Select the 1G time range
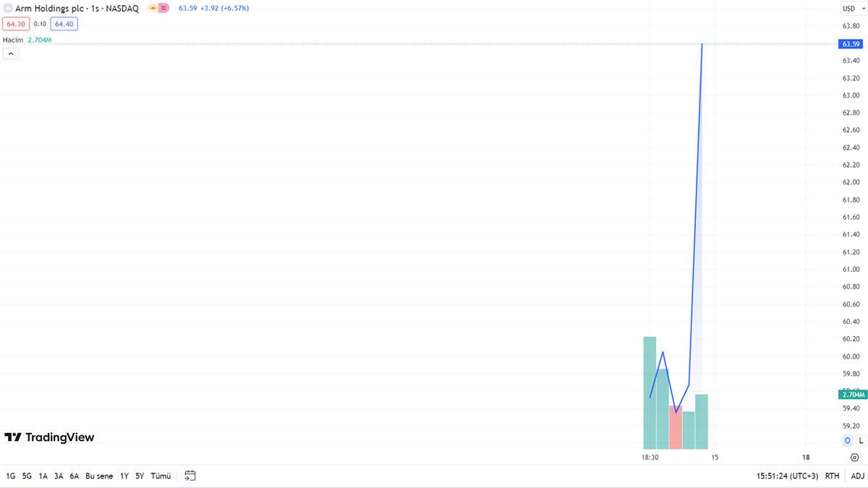This screenshot has width=868, height=488. 10,476
